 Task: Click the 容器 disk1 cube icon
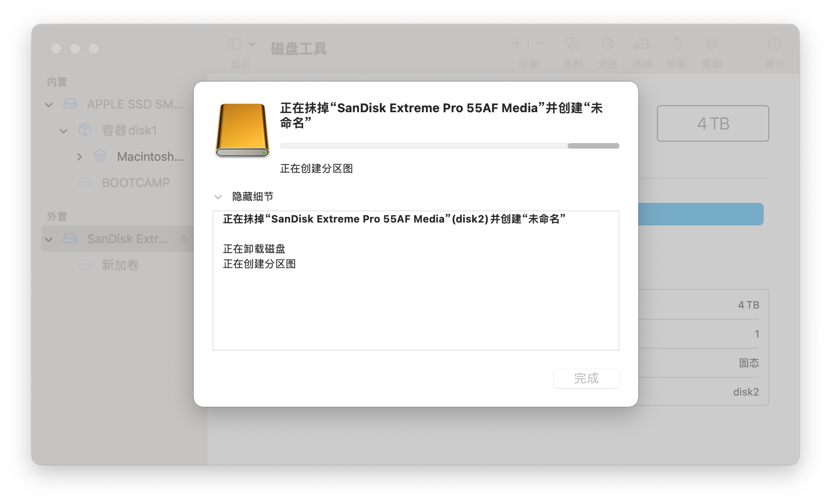(x=85, y=130)
